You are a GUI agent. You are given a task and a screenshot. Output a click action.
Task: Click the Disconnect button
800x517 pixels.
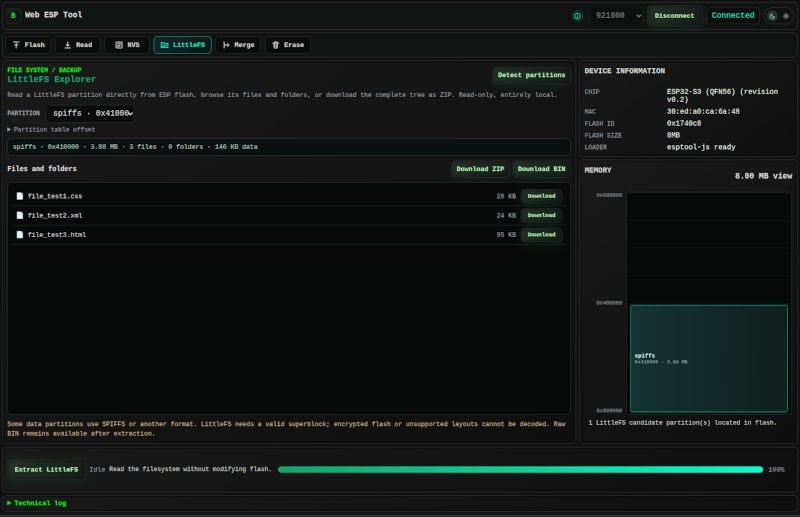click(674, 16)
